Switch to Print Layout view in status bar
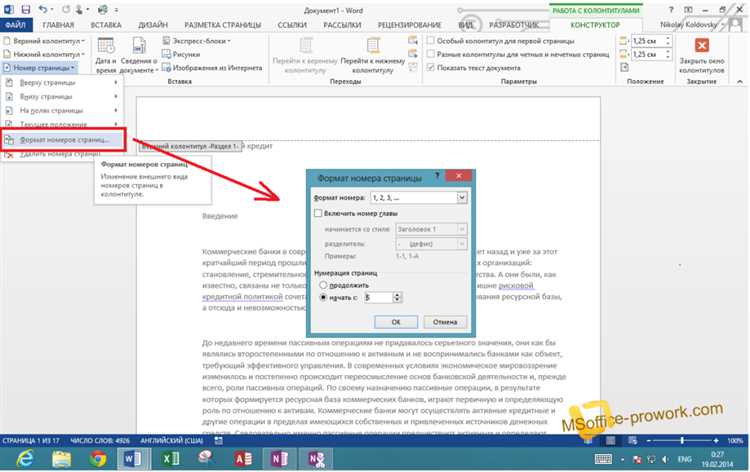Viewport: 750px width, 472px height. coord(611,440)
